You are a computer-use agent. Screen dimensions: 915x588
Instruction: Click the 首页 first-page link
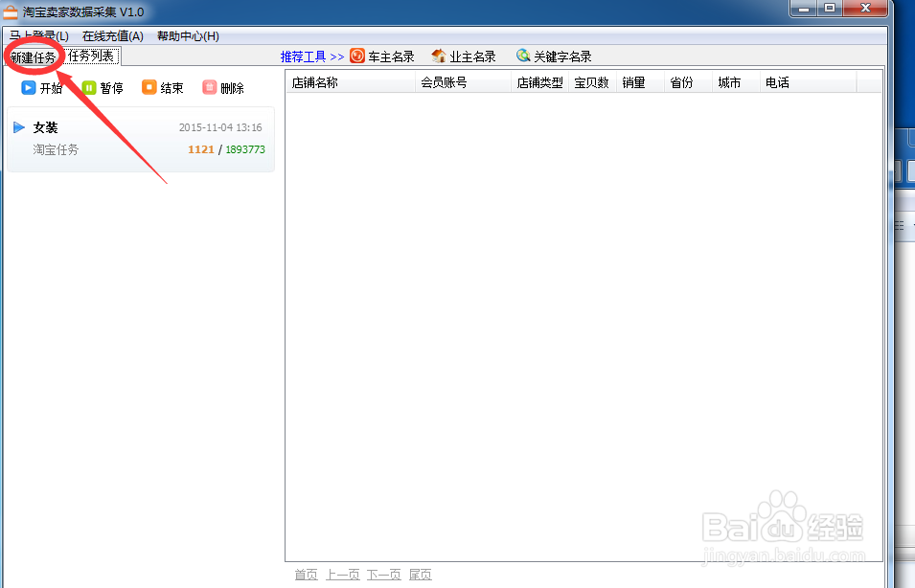click(x=306, y=574)
